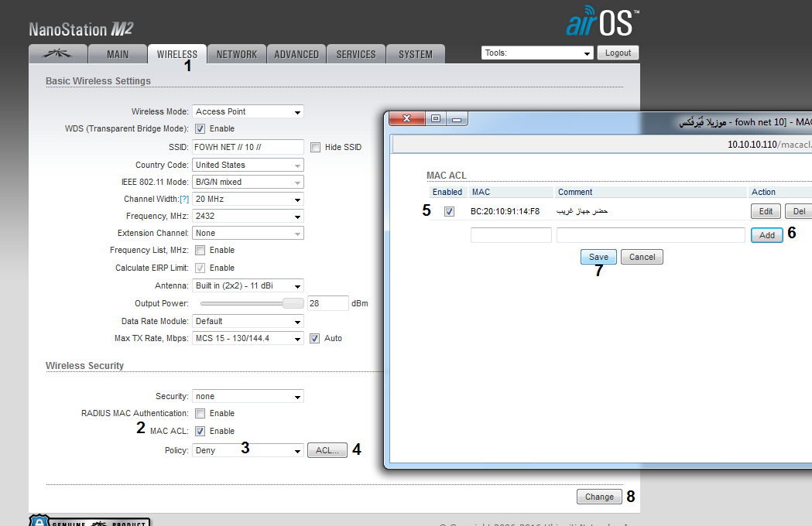Click the SSID text field
Viewport: 812px width, 526px height.
248,147
